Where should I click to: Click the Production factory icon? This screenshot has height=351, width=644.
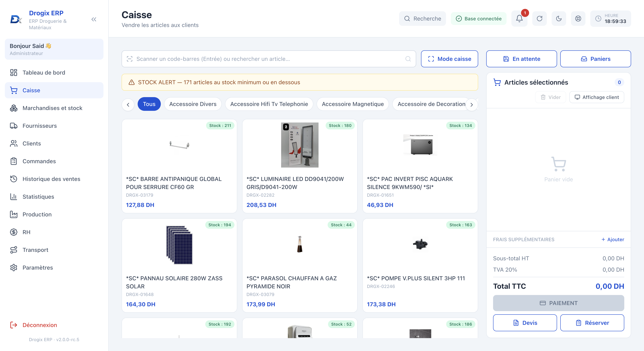tap(13, 214)
